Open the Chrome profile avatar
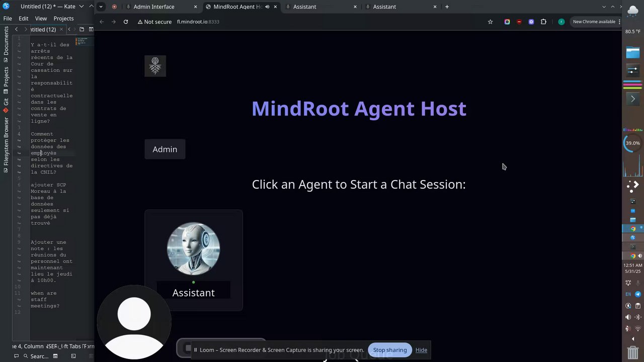This screenshot has height=362, width=644. [x=561, y=22]
